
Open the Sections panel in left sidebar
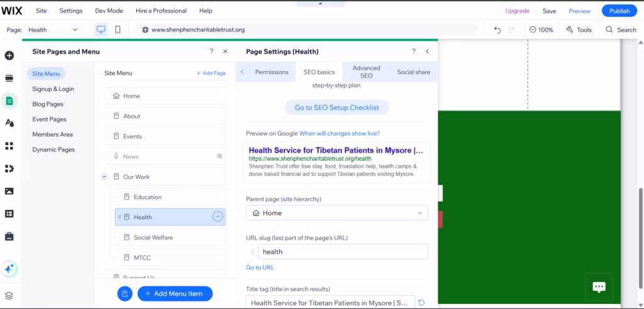click(x=9, y=78)
